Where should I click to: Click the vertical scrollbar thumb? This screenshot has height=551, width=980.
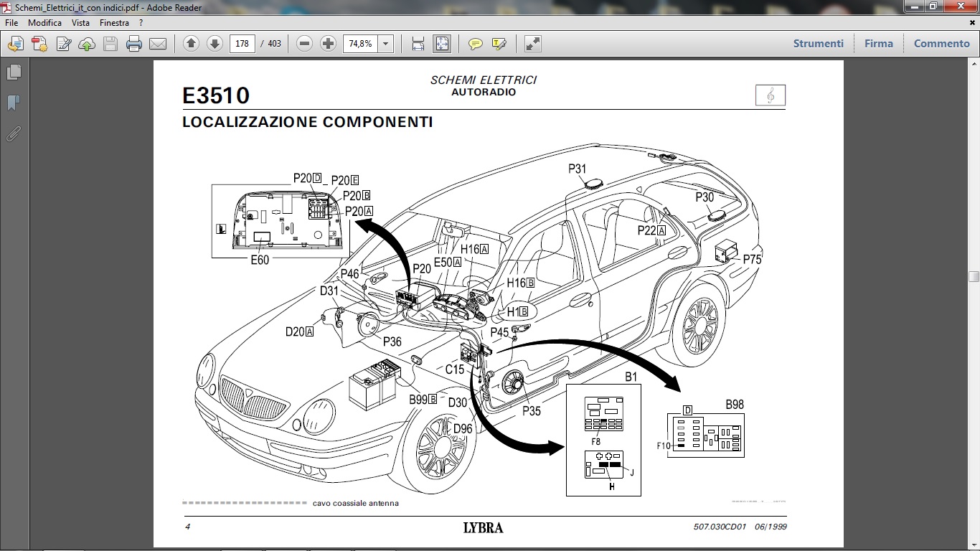(x=974, y=276)
